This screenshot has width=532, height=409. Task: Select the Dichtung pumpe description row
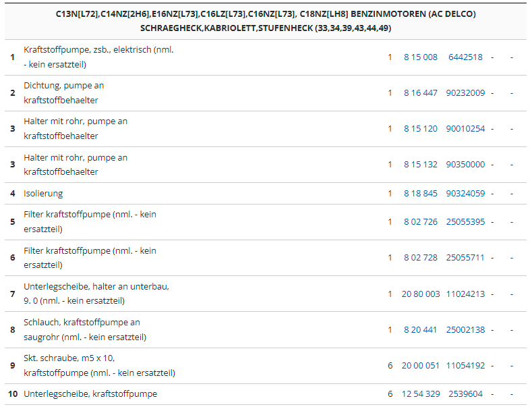click(x=63, y=93)
